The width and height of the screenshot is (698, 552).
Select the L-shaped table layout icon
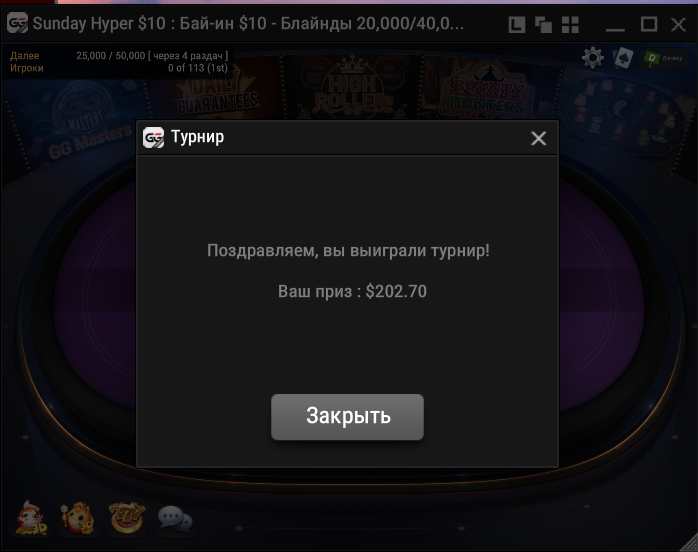point(516,24)
